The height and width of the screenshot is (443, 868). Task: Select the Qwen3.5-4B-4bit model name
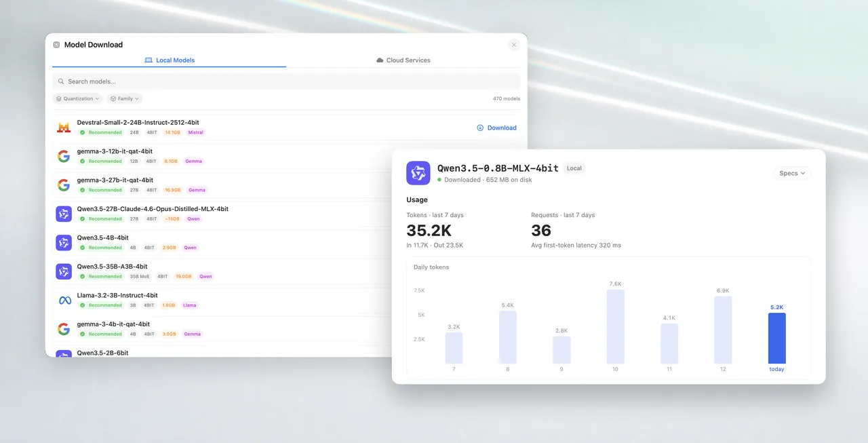click(x=103, y=237)
